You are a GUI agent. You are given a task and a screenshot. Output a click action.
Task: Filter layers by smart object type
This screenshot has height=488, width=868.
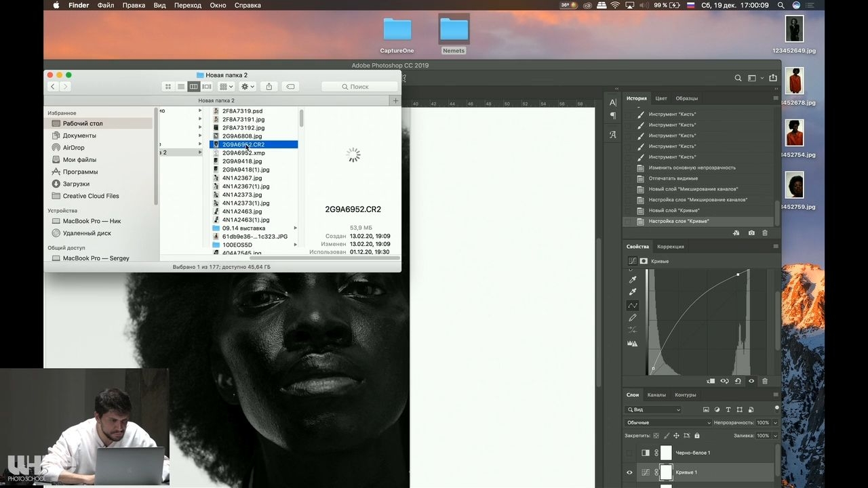(x=751, y=410)
